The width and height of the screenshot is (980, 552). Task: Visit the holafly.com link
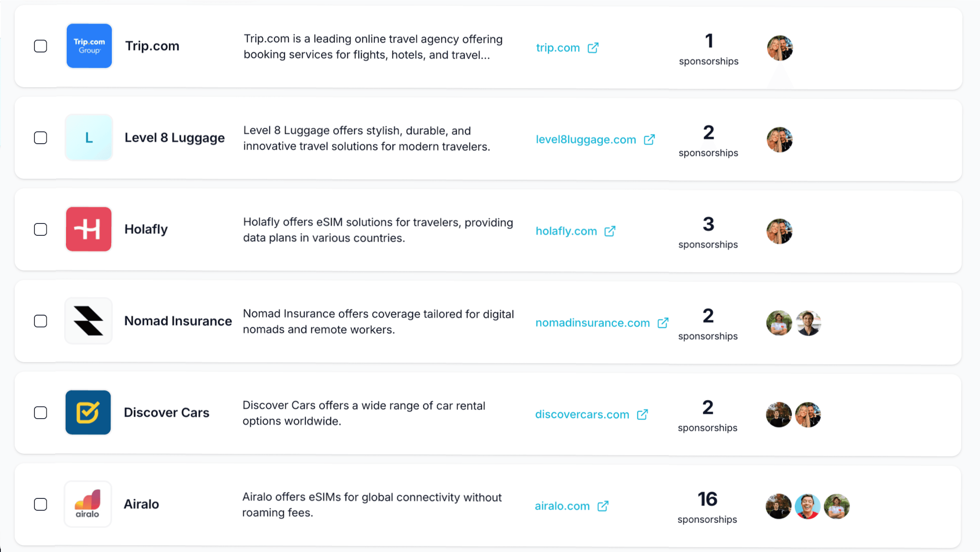566,231
